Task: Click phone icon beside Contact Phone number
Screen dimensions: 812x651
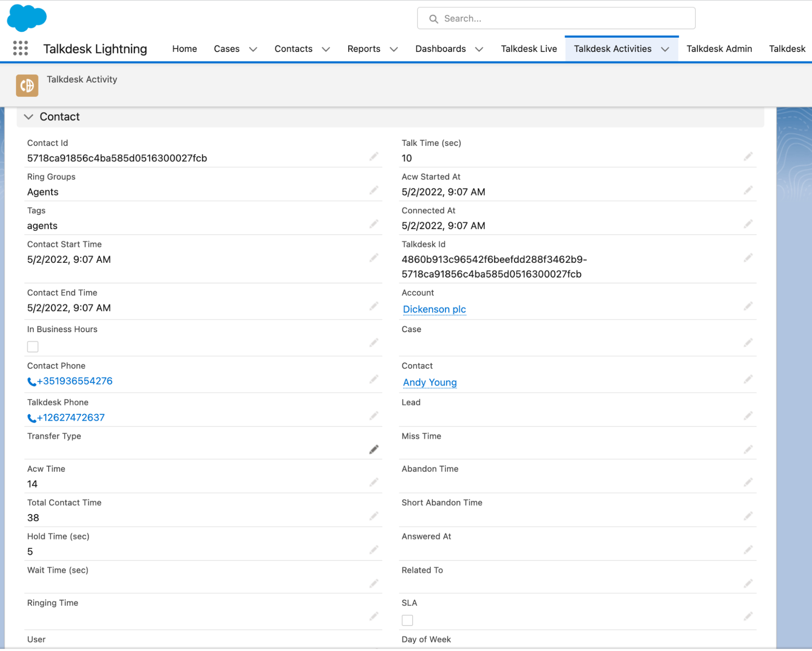Action: pyautogui.click(x=32, y=382)
